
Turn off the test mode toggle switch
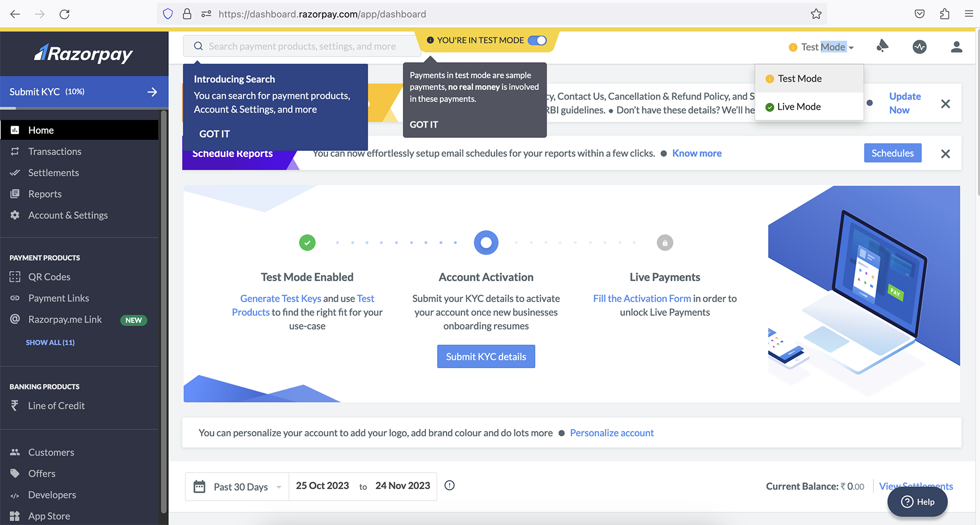tap(537, 40)
